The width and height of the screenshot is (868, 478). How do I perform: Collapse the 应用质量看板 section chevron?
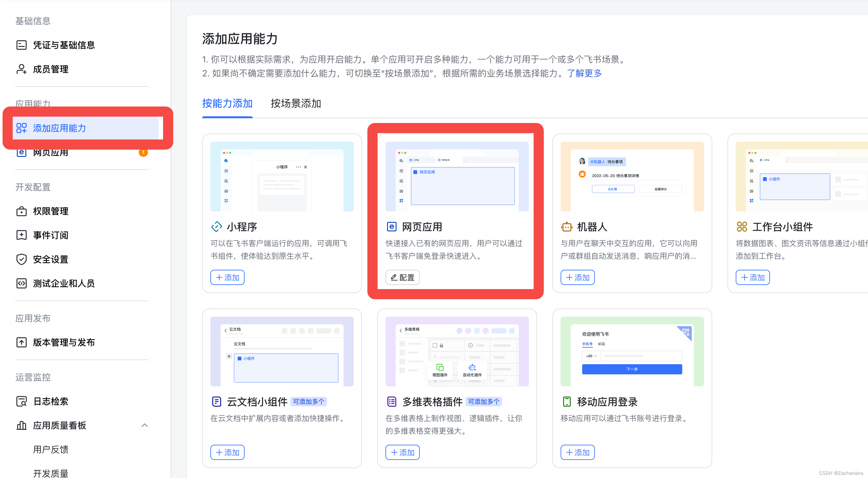pos(145,425)
